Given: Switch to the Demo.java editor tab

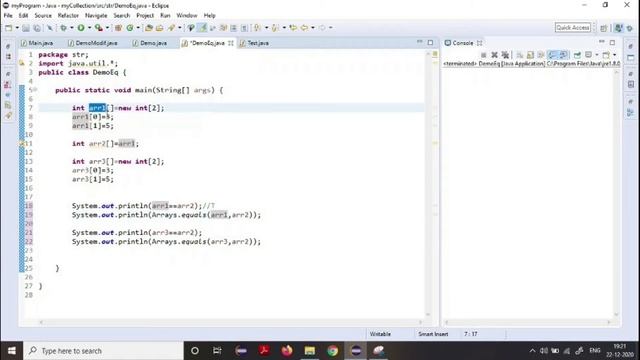Looking at the screenshot, I should pyautogui.click(x=149, y=43).
